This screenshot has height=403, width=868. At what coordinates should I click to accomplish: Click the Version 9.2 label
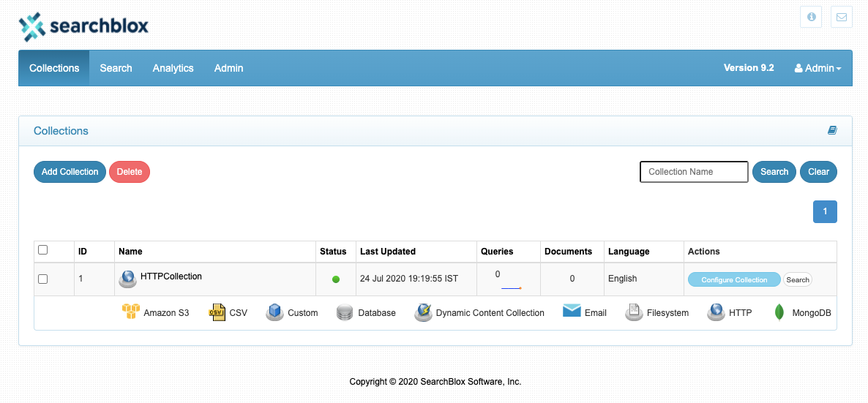[749, 67]
